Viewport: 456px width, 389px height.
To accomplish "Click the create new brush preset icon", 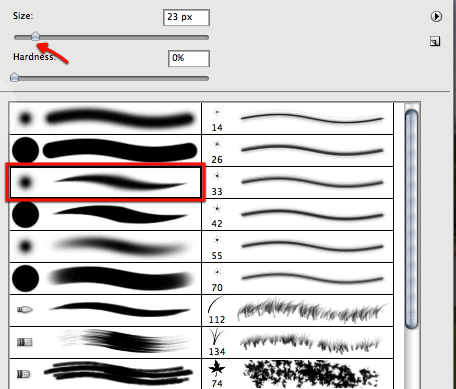I will point(435,41).
